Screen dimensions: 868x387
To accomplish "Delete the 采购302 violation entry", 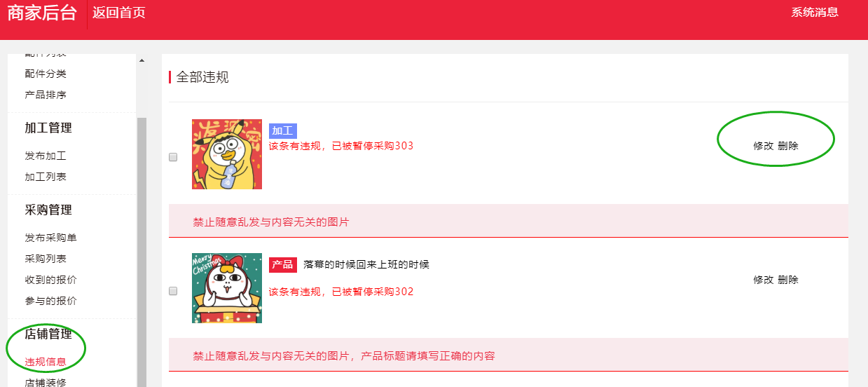I will point(788,280).
